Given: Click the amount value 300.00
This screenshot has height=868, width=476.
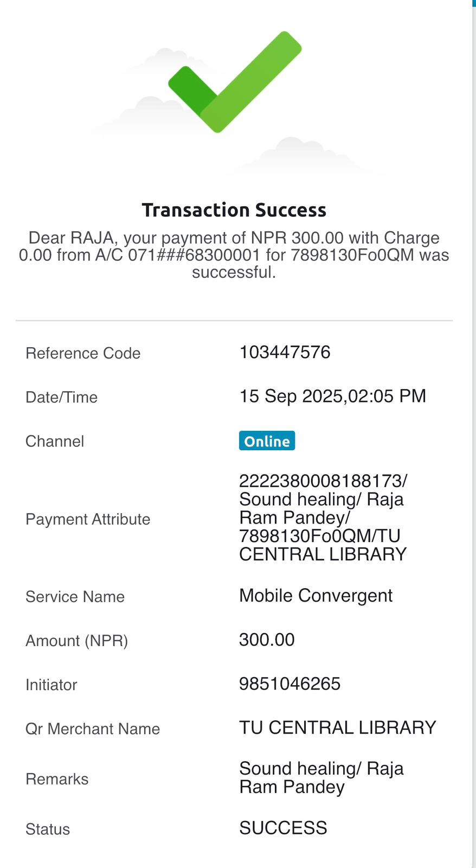Looking at the screenshot, I should pyautogui.click(x=267, y=640).
